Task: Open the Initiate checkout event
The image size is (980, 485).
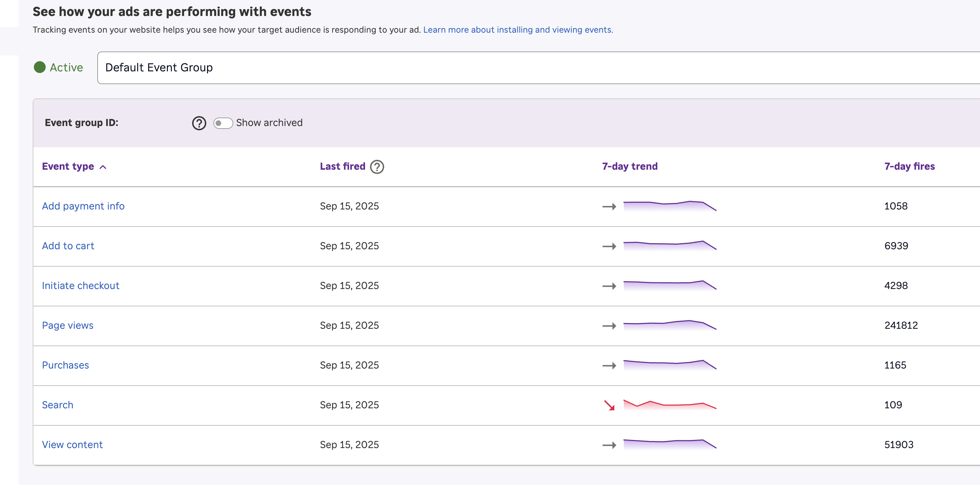Action: click(x=81, y=286)
